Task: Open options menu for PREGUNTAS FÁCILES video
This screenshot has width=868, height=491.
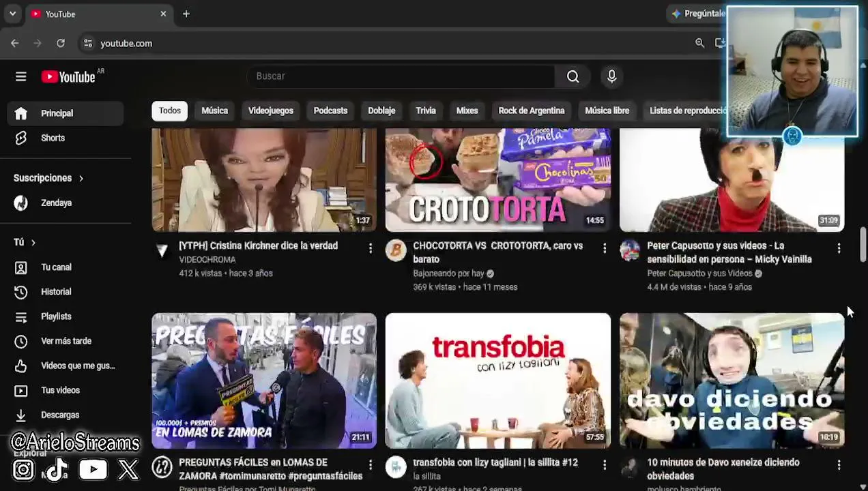Action: (371, 465)
